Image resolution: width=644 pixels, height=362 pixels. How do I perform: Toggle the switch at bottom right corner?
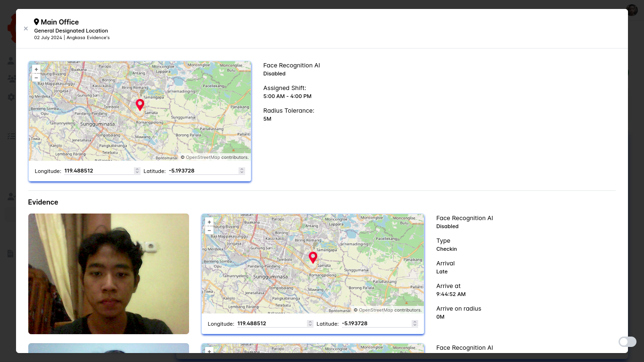pos(627,342)
